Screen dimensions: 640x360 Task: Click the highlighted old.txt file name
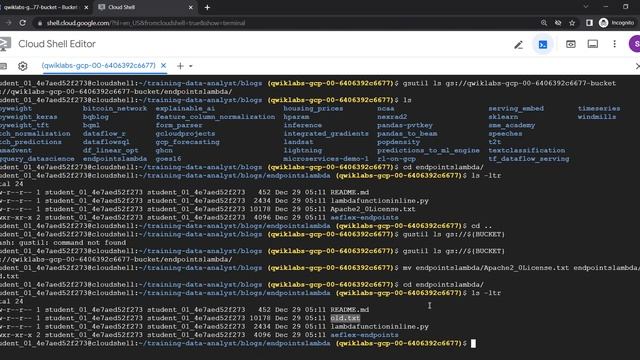tap(345, 318)
